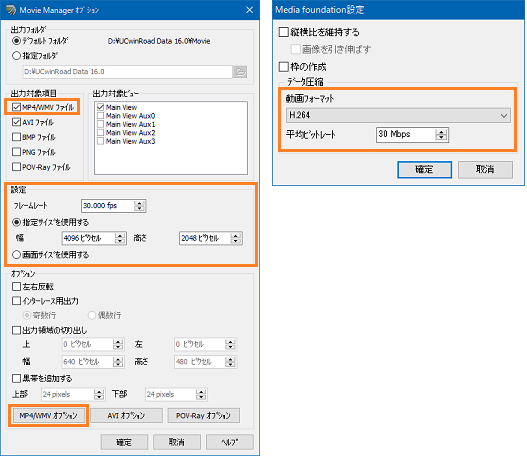The image size is (527, 456).
Task: Confirm Media foundation settings with 確定
Action: coord(424,169)
